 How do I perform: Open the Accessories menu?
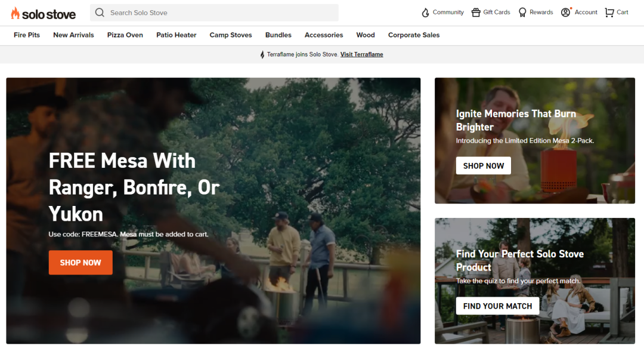tap(324, 35)
